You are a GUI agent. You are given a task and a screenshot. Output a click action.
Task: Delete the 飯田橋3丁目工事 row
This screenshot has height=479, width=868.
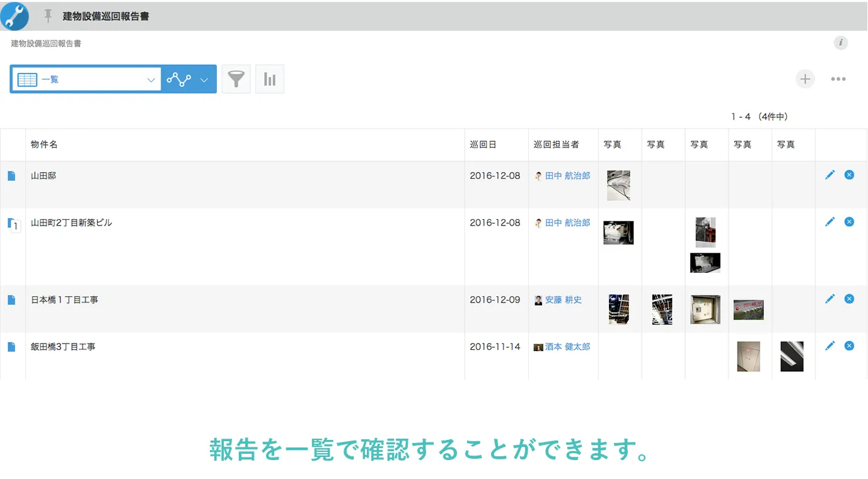[849, 345]
